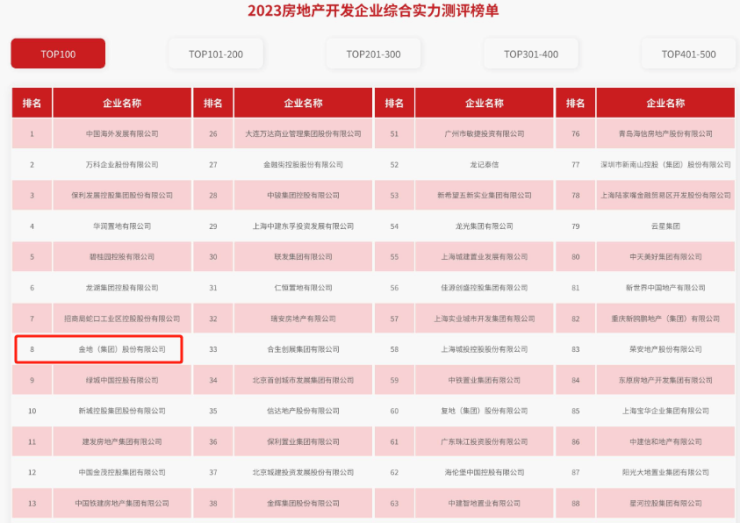This screenshot has width=740, height=523.
Task: Select 瑞安房地产有限公司 cell
Action: (x=303, y=319)
